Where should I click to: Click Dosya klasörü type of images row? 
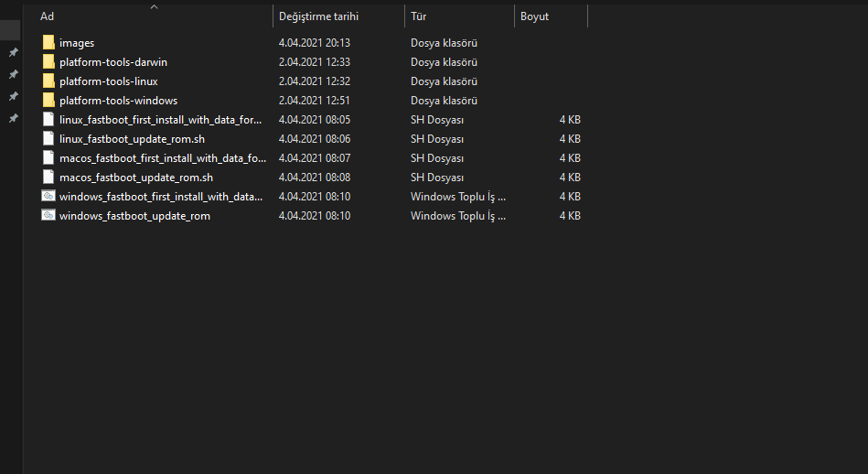click(x=444, y=43)
